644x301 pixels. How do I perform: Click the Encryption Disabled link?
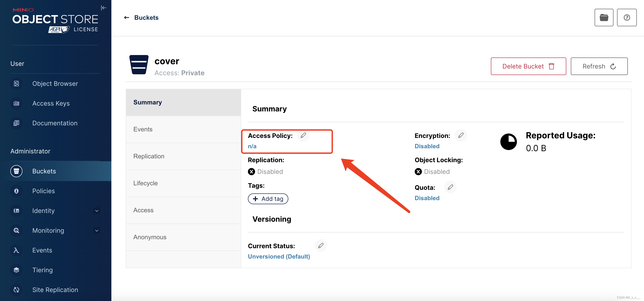[427, 146]
